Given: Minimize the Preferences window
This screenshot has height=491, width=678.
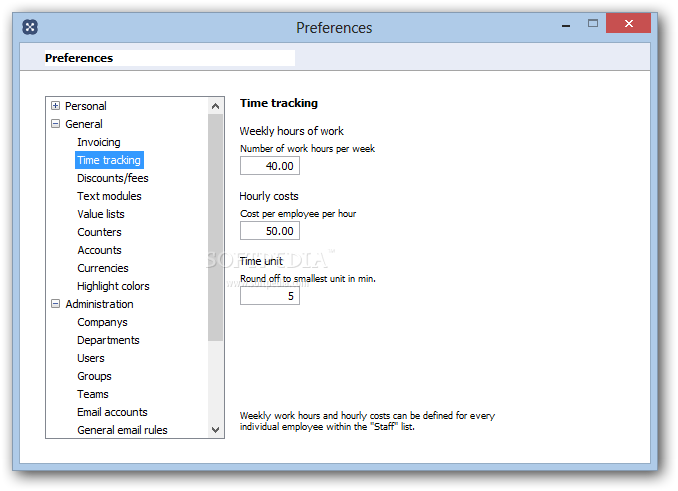Looking at the screenshot, I should pyautogui.click(x=566, y=26).
